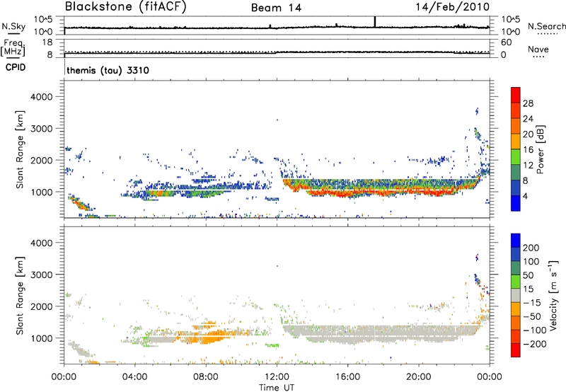
Task: Click the '04:00' time tick label
Action: click(135, 377)
